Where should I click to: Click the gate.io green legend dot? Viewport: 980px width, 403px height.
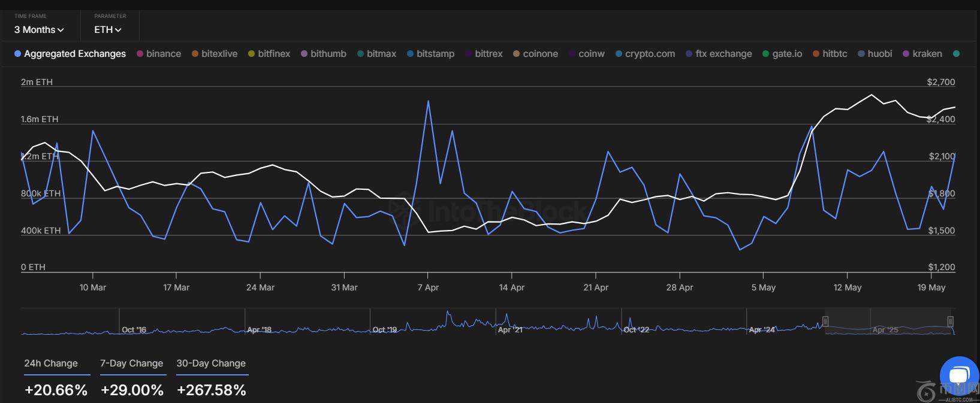765,54
